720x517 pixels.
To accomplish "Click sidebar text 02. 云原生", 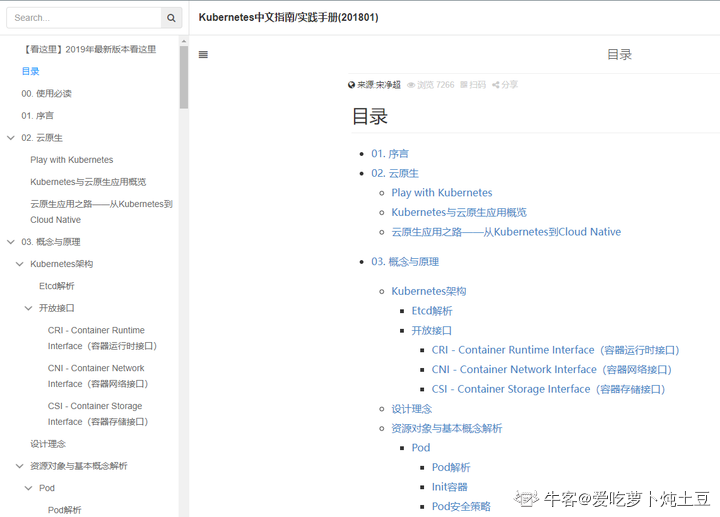I will click(x=42, y=138).
